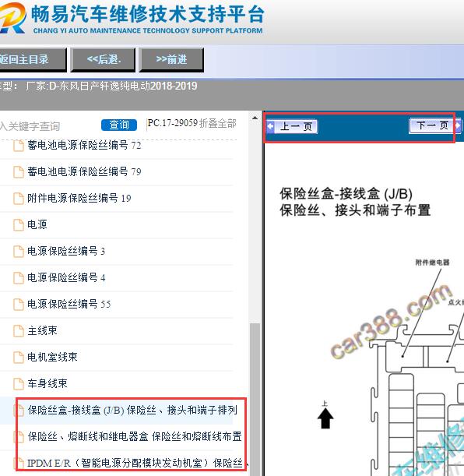Click the 折叠全部 collapse-all link
The height and width of the screenshot is (476, 464).
[218, 124]
